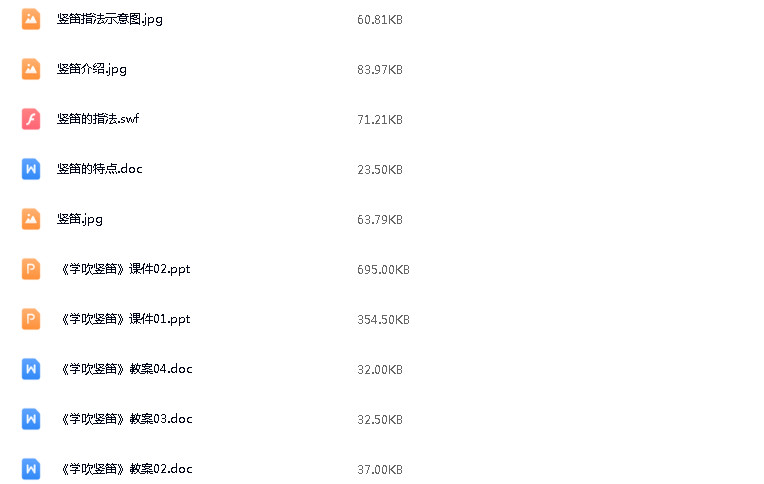Open 《学吹竖笛》课件01.ppt file name
Image resolution: width=764 pixels, height=484 pixels.
click(124, 319)
